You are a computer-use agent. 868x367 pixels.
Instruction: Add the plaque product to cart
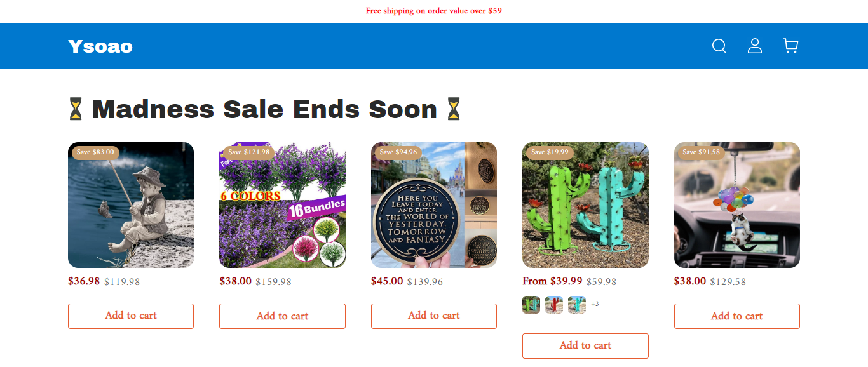[x=434, y=316]
